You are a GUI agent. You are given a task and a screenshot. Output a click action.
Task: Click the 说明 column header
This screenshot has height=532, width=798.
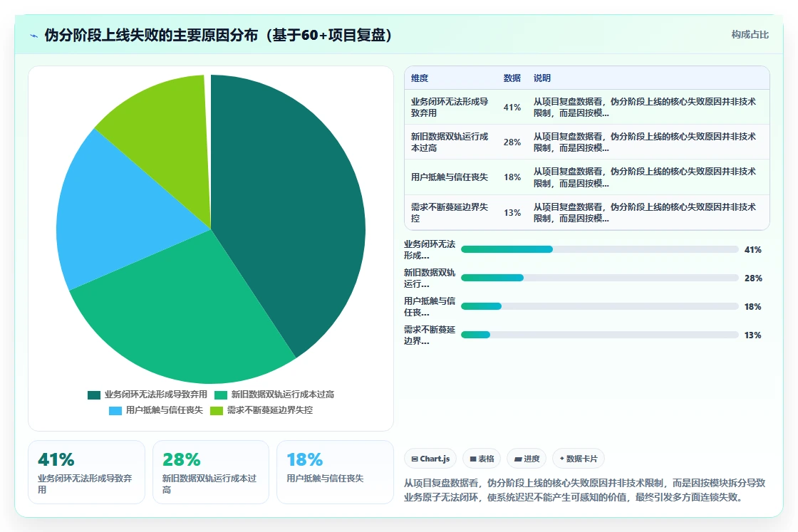click(542, 78)
